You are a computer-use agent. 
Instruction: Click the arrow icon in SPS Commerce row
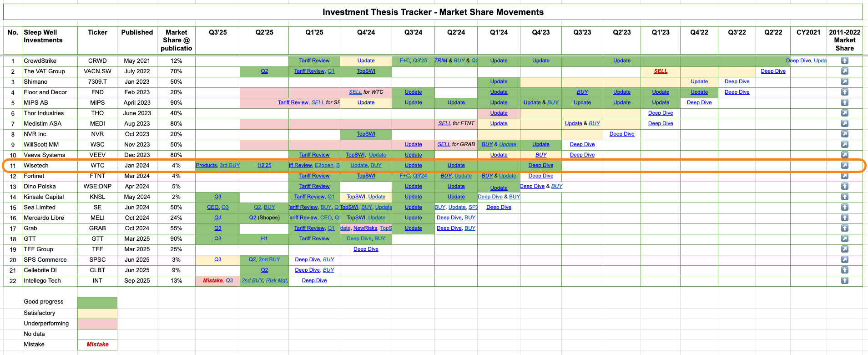pos(844,259)
